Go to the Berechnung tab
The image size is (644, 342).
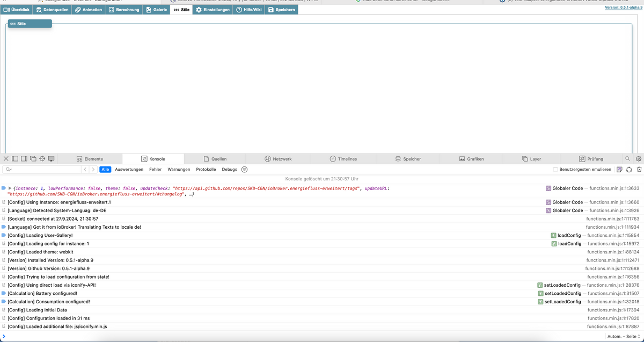[x=124, y=10]
